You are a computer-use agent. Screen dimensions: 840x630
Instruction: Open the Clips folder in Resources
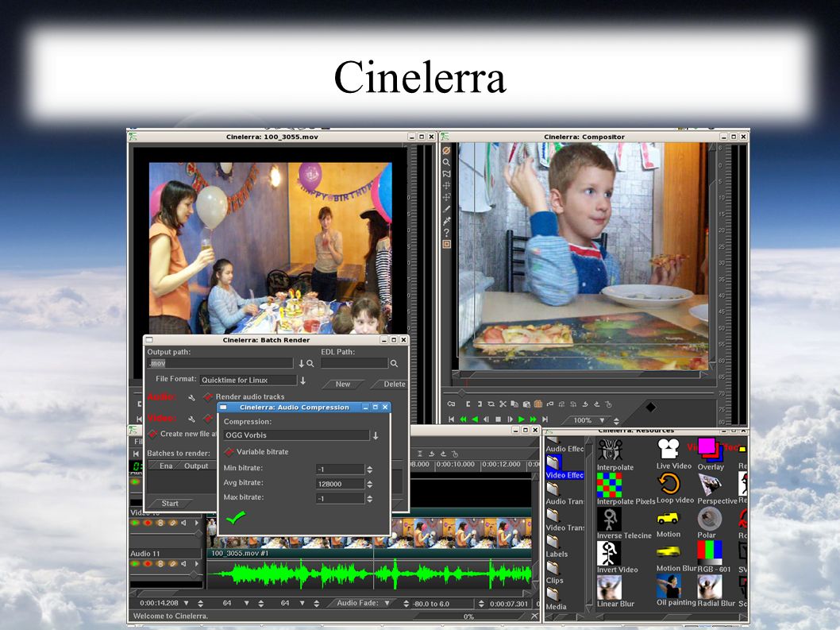555,573
